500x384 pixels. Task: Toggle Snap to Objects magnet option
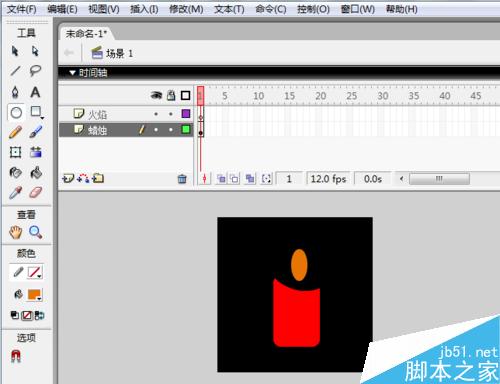[16, 356]
